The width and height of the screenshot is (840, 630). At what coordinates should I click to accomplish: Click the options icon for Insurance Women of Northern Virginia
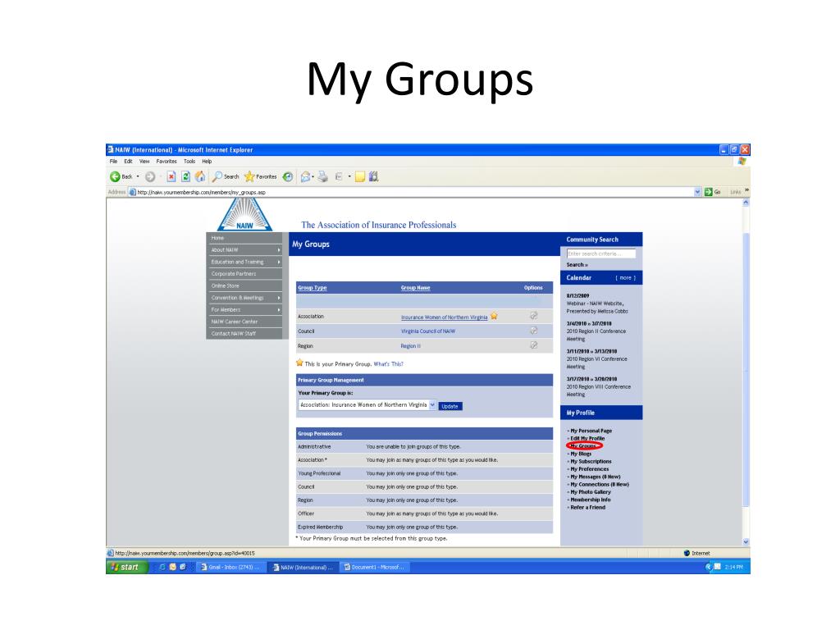(533, 316)
